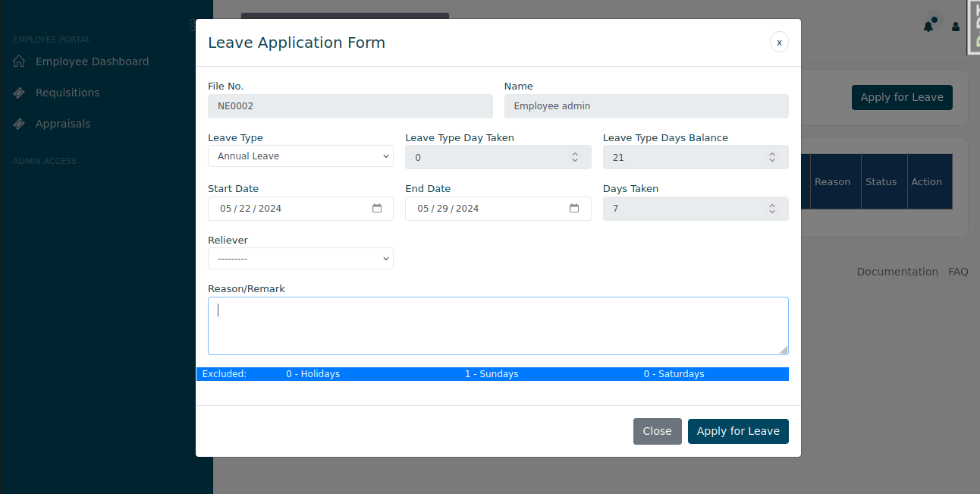Click the page's Apply for Leave button behind the dialog
980x494 pixels.
click(x=902, y=97)
